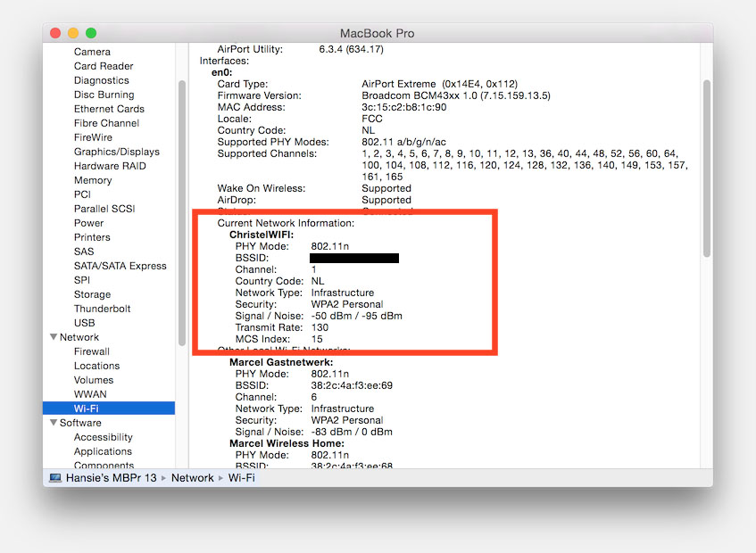Viewport: 756px width, 553px height.
Task: Click Wi-Fi in the path bar
Action: tap(242, 478)
